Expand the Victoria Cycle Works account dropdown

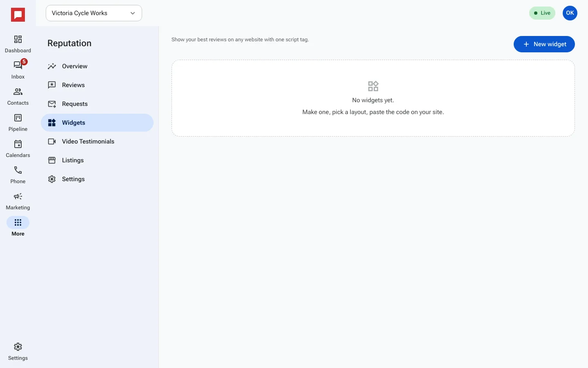(94, 13)
